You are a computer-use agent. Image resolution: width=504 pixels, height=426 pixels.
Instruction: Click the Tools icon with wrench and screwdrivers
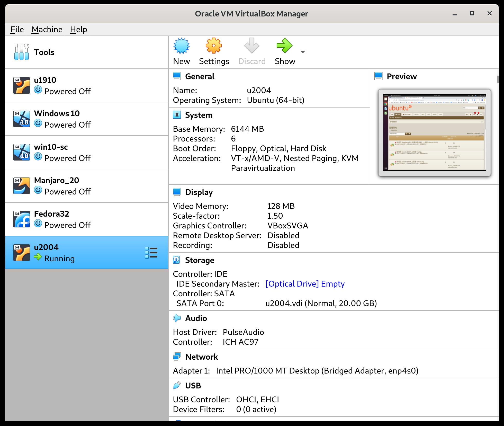tap(22, 52)
